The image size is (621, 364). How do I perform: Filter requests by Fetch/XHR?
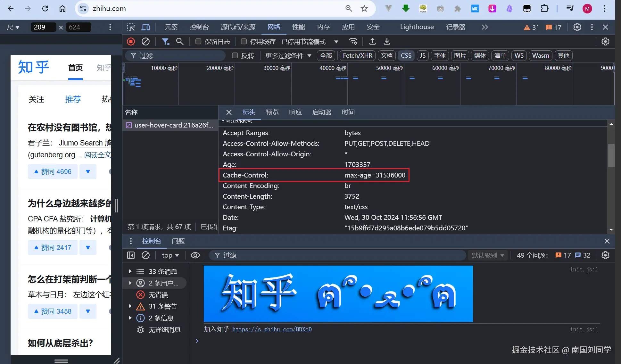pos(357,55)
